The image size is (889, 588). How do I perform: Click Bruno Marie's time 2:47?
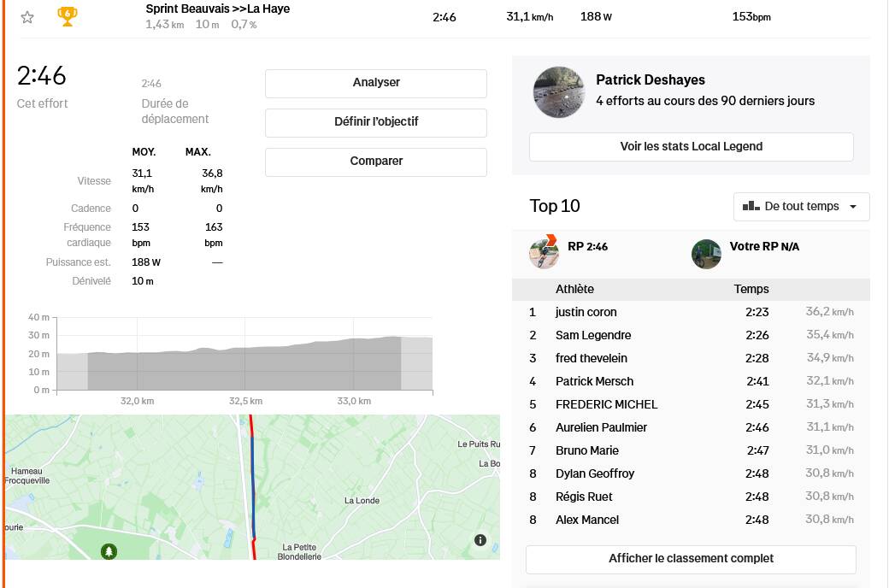(x=757, y=450)
